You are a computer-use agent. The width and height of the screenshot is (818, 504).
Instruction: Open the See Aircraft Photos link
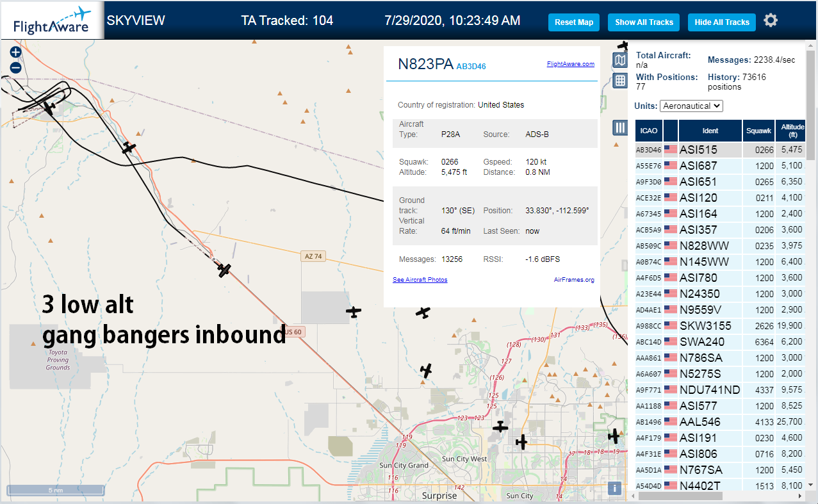pos(420,280)
